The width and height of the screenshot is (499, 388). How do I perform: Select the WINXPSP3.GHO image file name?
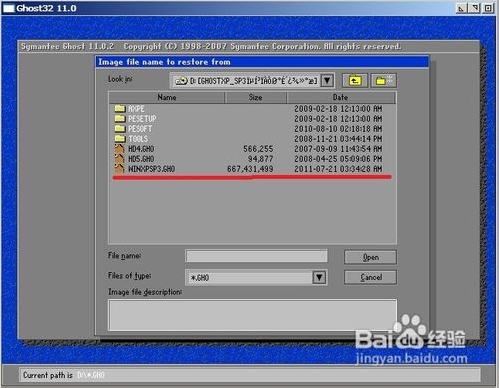[152, 169]
